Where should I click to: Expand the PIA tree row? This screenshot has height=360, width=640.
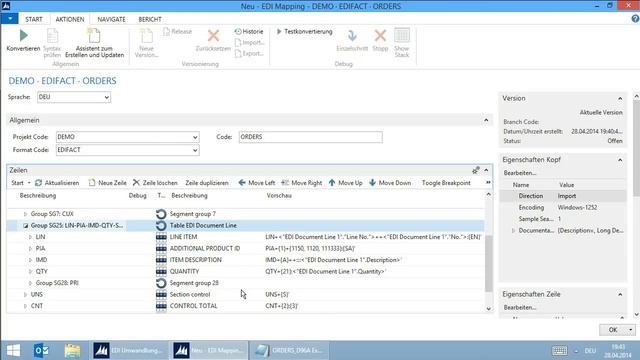click(x=30, y=248)
